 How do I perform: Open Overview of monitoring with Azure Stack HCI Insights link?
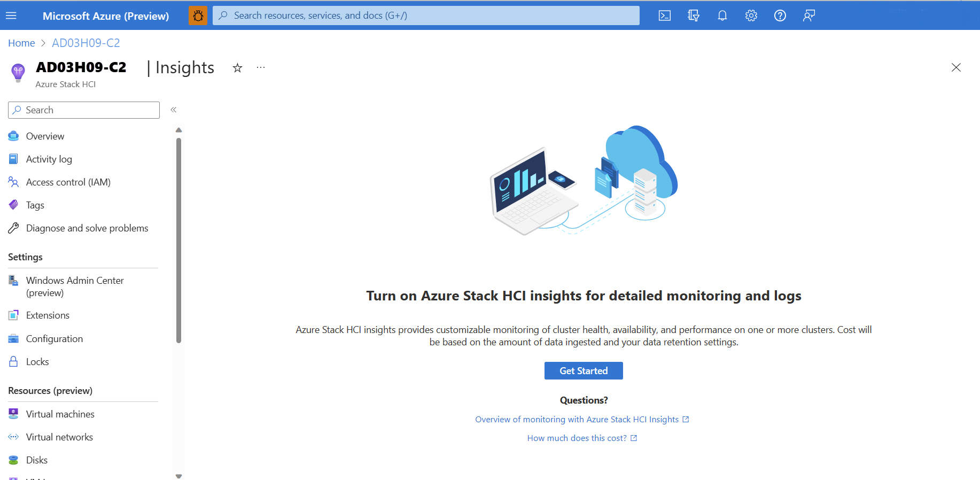(577, 420)
